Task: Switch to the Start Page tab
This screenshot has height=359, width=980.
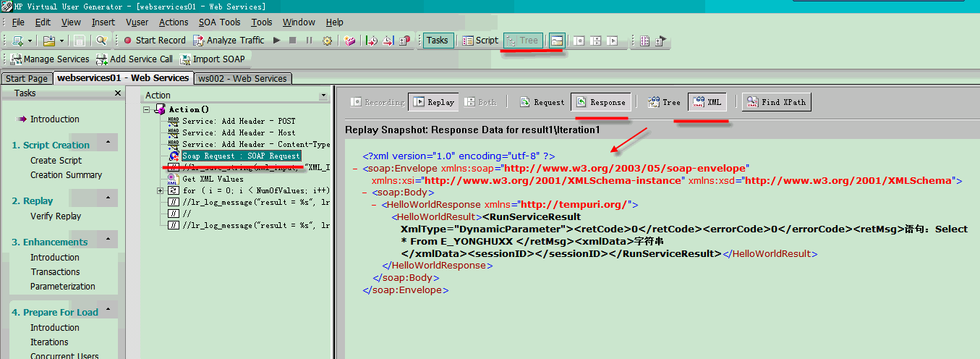Action: (x=27, y=78)
